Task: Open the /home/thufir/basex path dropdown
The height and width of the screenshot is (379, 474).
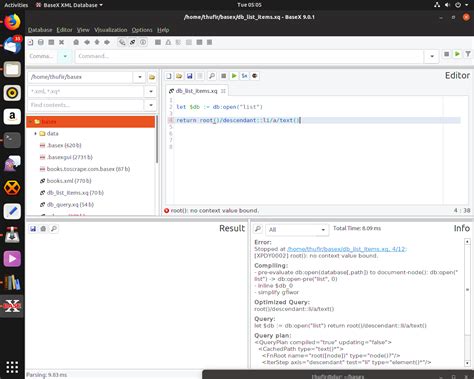Action: point(140,77)
